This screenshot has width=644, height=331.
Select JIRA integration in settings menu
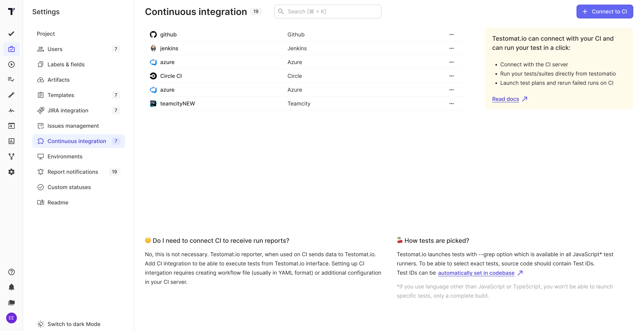[x=68, y=110]
